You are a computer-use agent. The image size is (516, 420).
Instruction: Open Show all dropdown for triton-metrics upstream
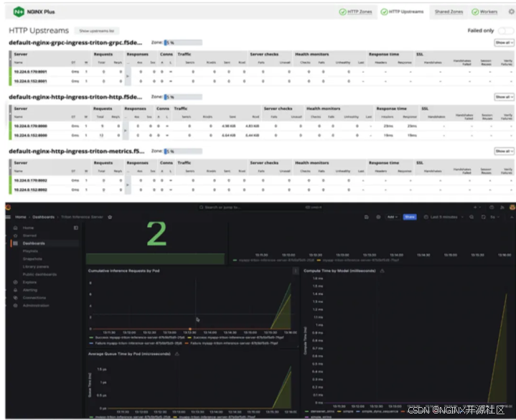504,151
